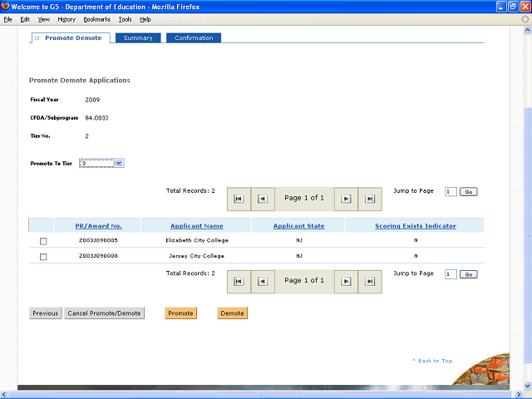Viewport: 532px width, 399px height.
Task: Sort by PR/Award No. column
Action: coord(98,226)
